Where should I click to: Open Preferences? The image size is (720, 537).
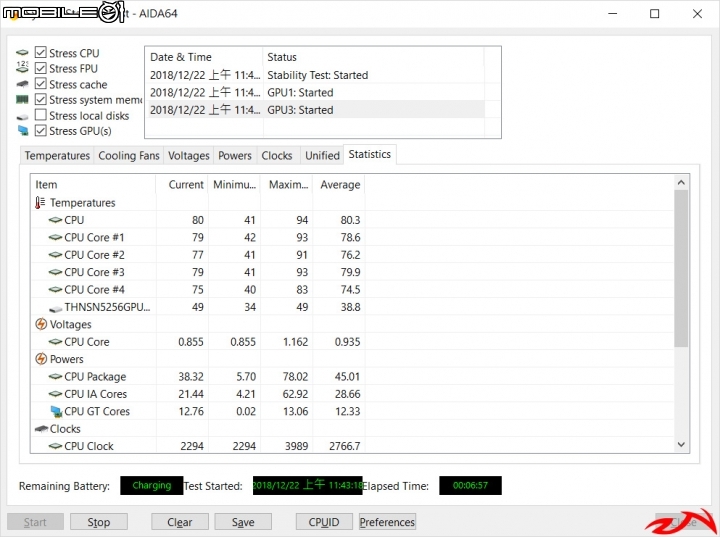coord(387,522)
